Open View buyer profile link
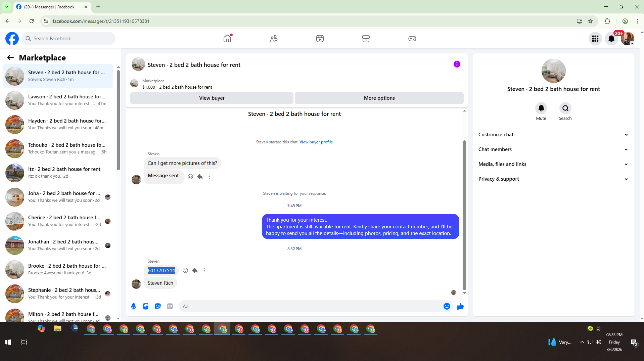644x361 pixels. [x=316, y=142]
